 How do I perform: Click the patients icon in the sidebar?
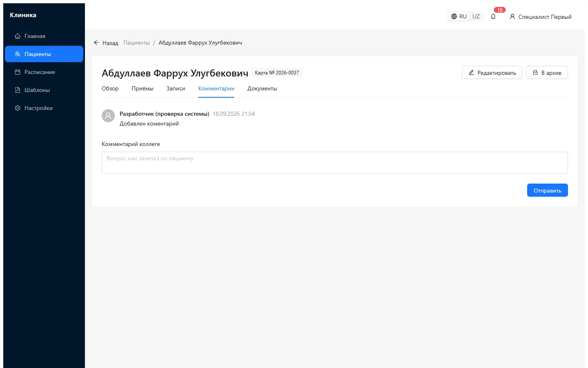click(18, 54)
